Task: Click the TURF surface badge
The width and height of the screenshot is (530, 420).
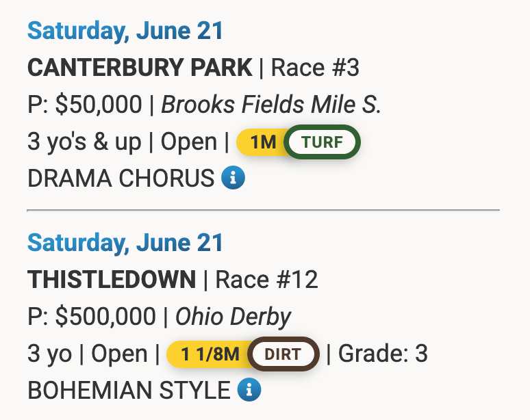Action: coord(321,142)
